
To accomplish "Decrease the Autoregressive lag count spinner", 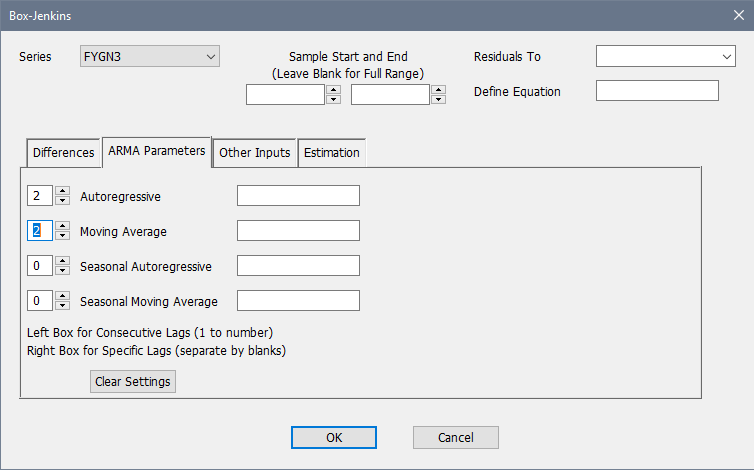I will (62, 201).
